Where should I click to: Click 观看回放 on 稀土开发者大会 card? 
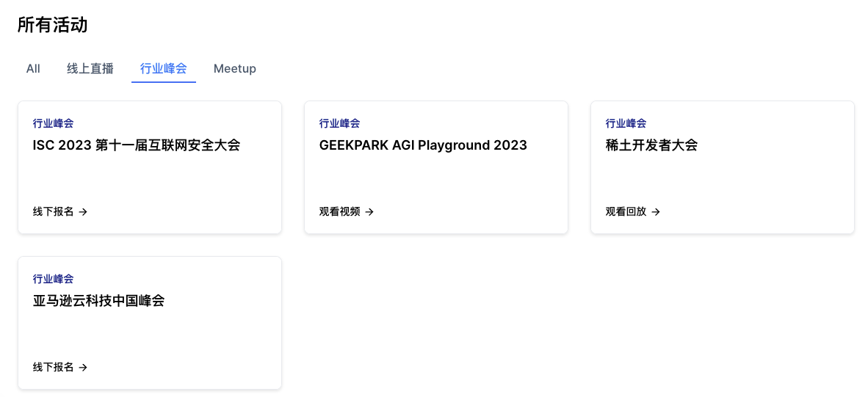[626, 212]
